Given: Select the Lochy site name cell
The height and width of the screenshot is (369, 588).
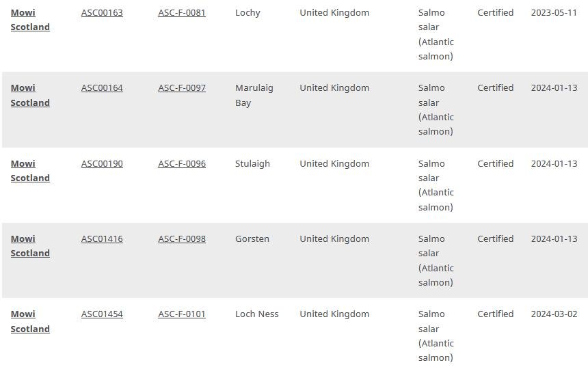Looking at the screenshot, I should click(248, 12).
